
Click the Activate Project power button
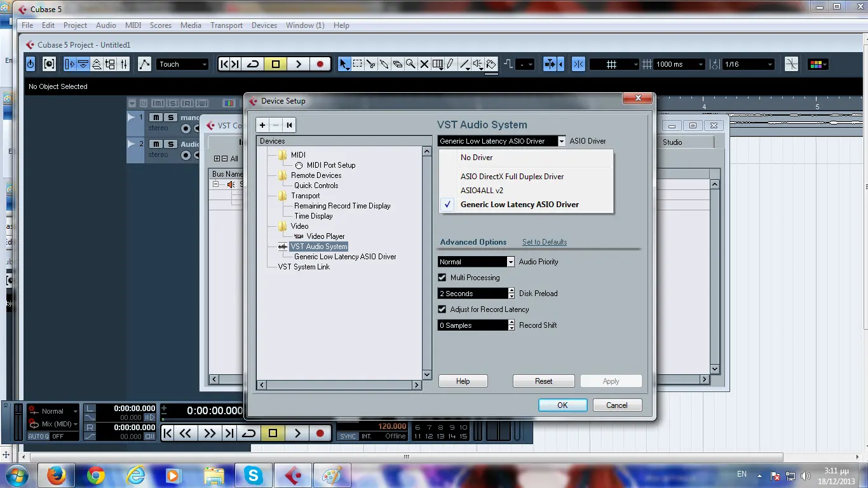point(31,64)
